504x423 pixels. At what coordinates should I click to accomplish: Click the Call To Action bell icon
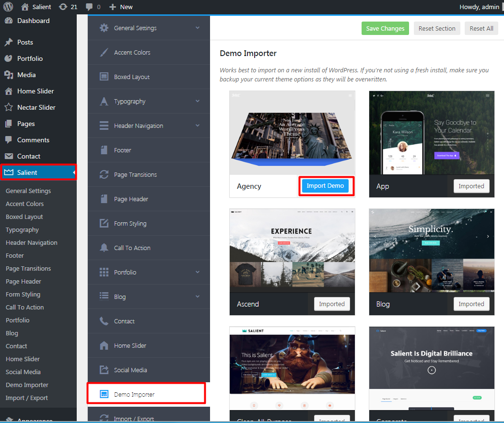(104, 248)
